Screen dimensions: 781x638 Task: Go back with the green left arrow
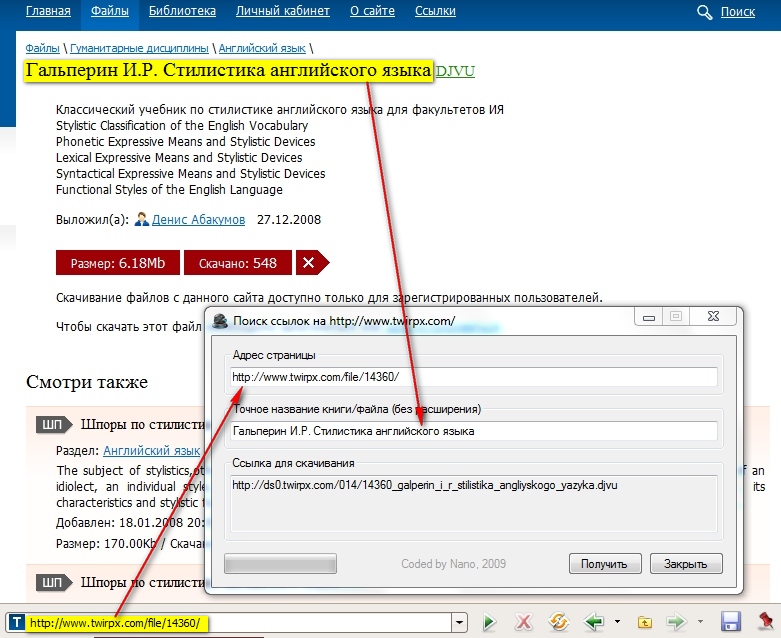pyautogui.click(x=594, y=622)
